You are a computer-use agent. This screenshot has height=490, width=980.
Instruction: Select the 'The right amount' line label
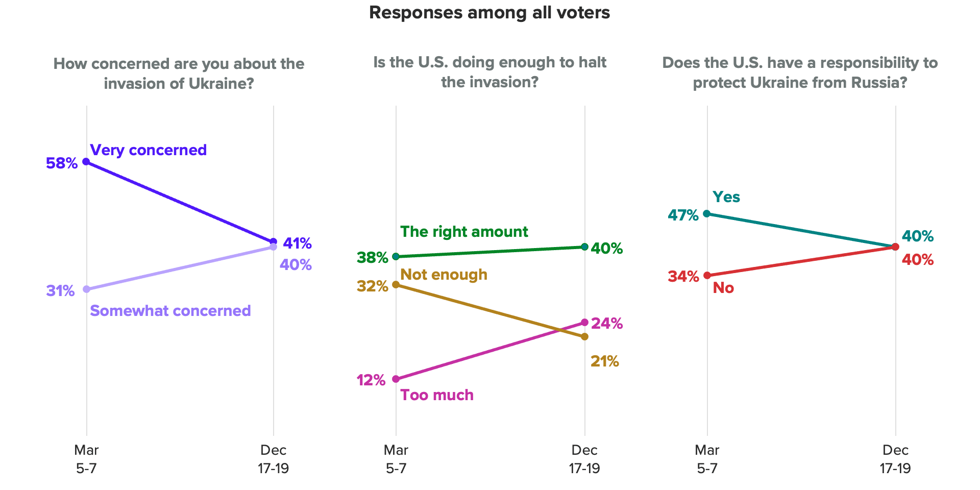coord(463,232)
